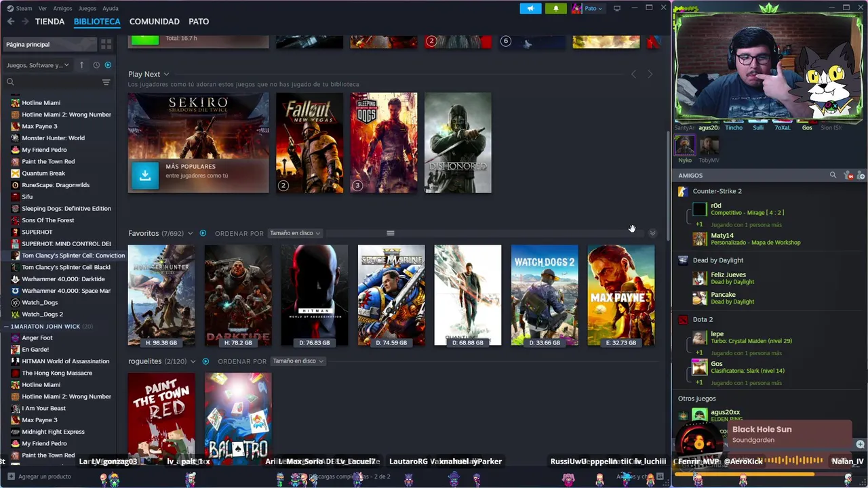
Task: Open the Ayuda menu
Action: 110,8
